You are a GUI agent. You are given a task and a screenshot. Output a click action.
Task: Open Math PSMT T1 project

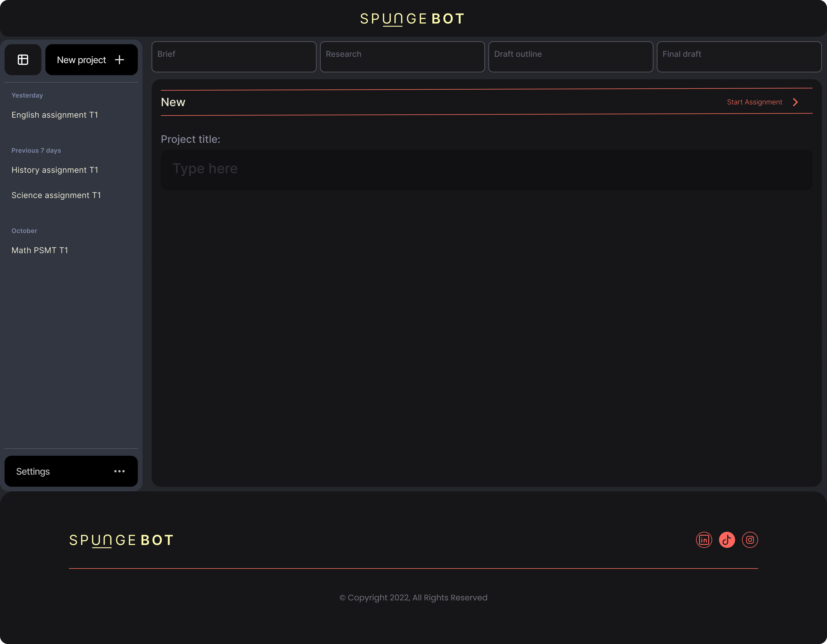click(40, 251)
